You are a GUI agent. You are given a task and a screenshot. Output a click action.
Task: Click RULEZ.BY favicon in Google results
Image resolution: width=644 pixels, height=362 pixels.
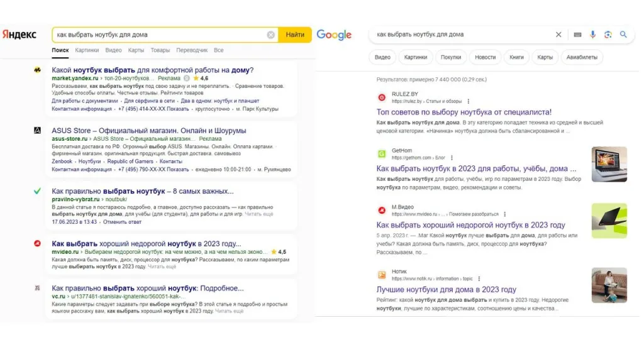[382, 97]
